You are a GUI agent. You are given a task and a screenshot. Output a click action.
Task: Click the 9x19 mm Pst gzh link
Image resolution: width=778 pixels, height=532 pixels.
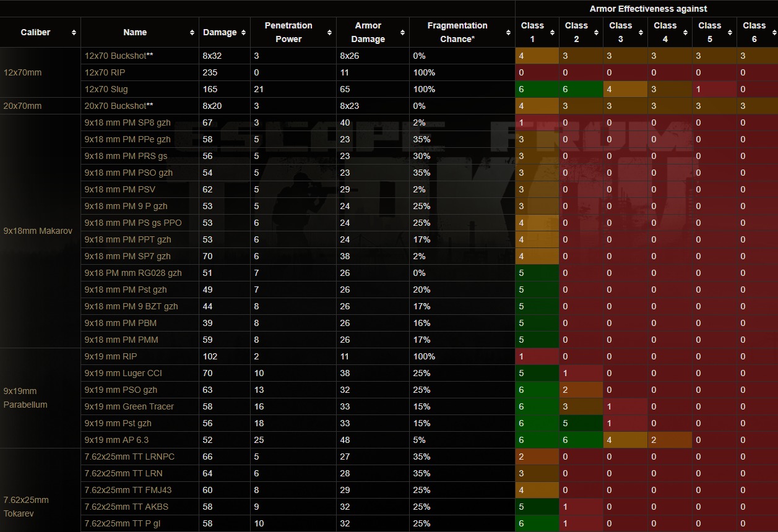(118, 423)
